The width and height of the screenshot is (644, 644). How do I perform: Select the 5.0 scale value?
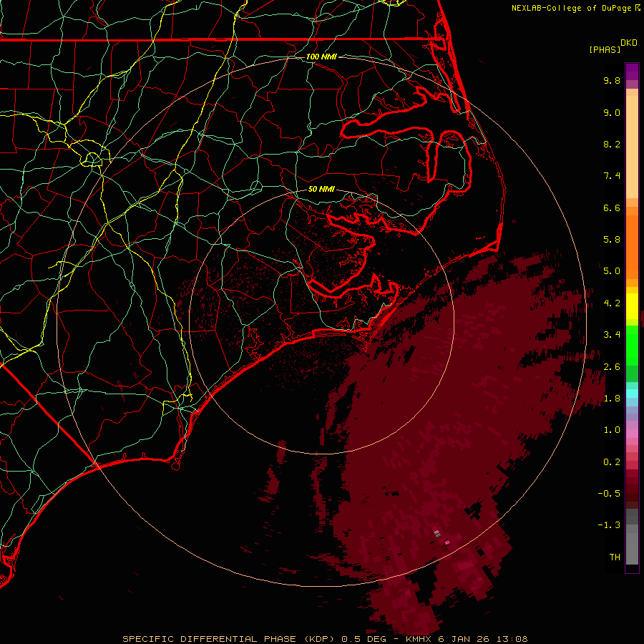(x=612, y=271)
